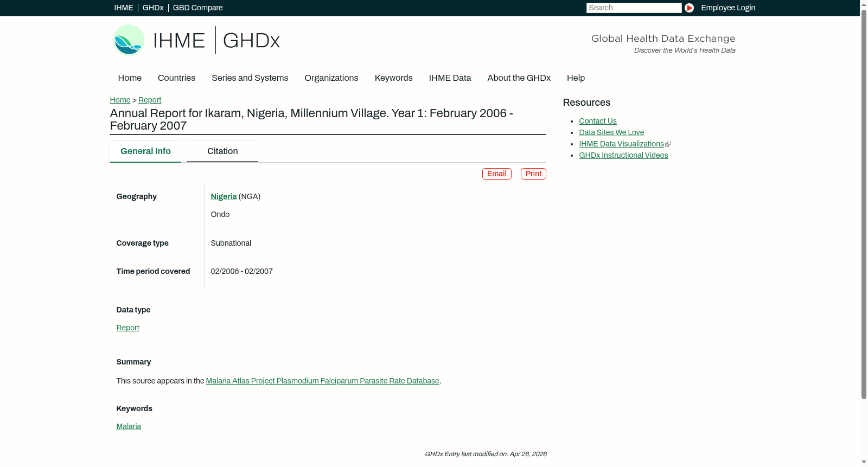
Task: Open the Countries menu item
Action: coord(176,78)
